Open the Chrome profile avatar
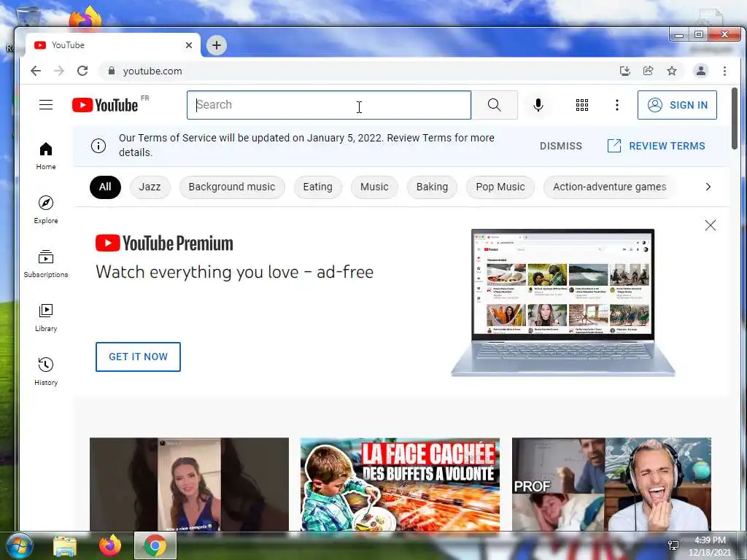This screenshot has width=747, height=560. click(x=701, y=71)
